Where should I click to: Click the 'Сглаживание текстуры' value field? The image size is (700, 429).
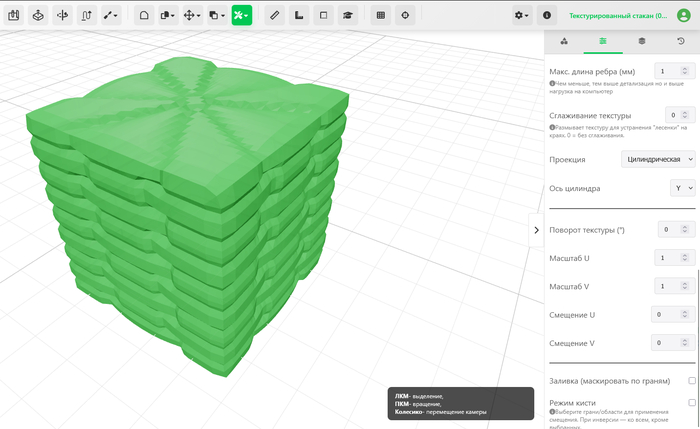click(680, 115)
